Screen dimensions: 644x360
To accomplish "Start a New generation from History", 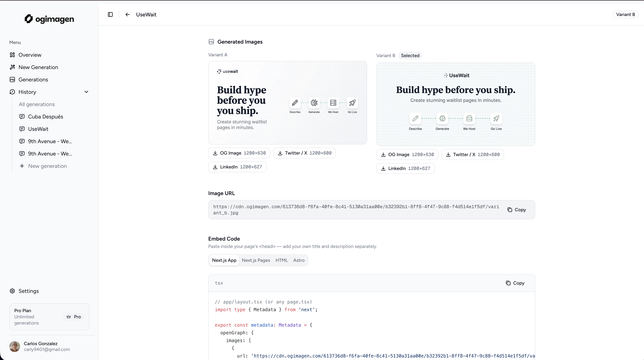I will pos(47,166).
